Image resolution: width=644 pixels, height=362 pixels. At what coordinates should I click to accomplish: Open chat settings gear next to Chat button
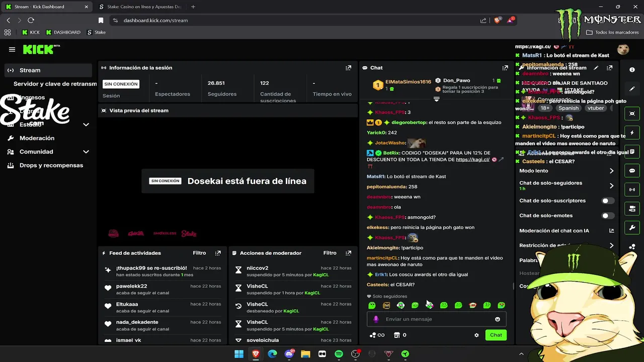point(476,335)
